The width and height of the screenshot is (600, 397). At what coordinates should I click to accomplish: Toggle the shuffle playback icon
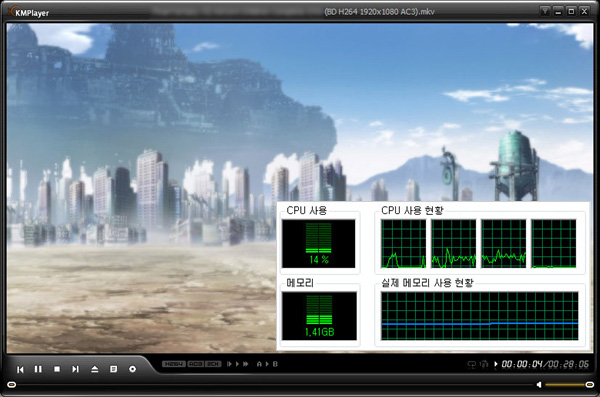click(484, 364)
